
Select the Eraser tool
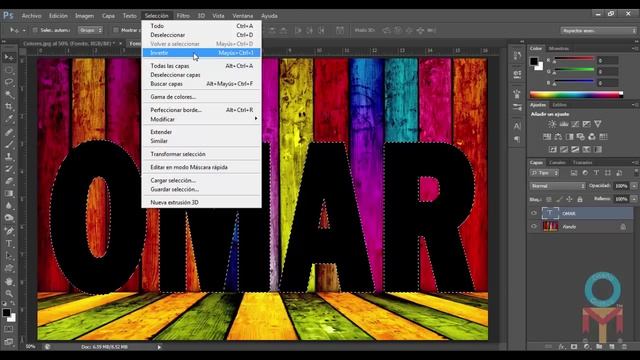pyautogui.click(x=9, y=181)
